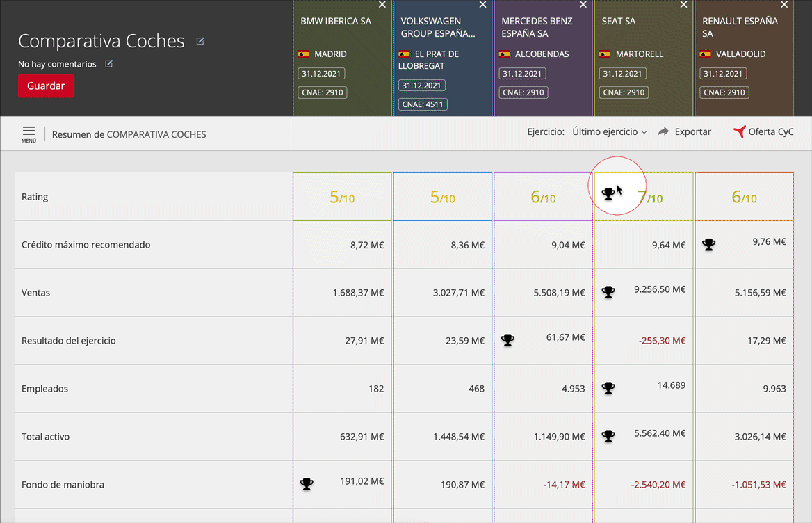Edit comments icon next to No hay comentarios
812x523 pixels.
pos(108,64)
